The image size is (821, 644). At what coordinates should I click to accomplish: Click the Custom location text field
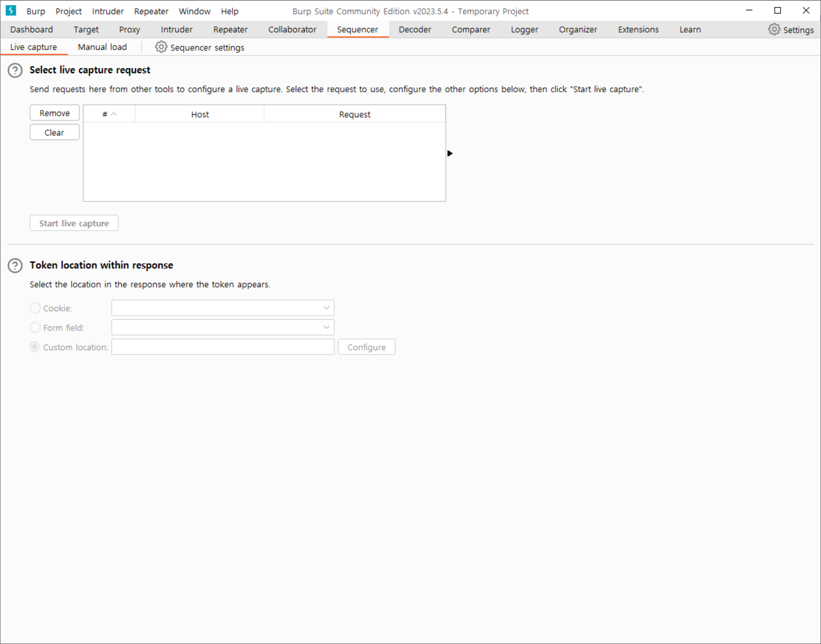[x=223, y=347]
